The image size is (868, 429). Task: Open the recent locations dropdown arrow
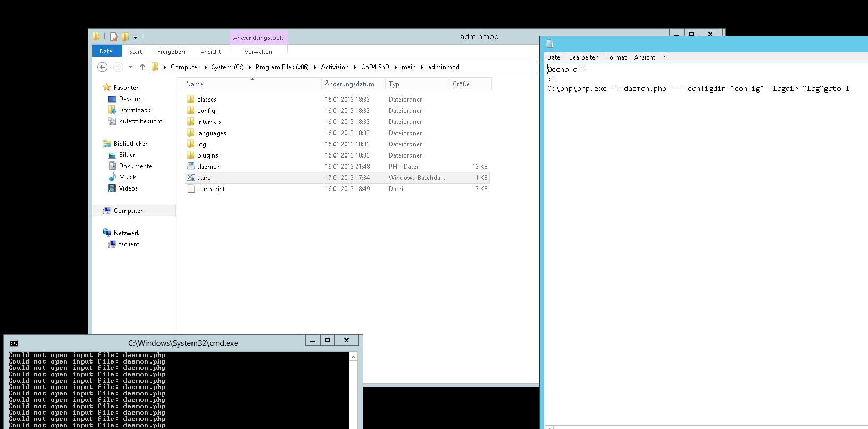130,67
